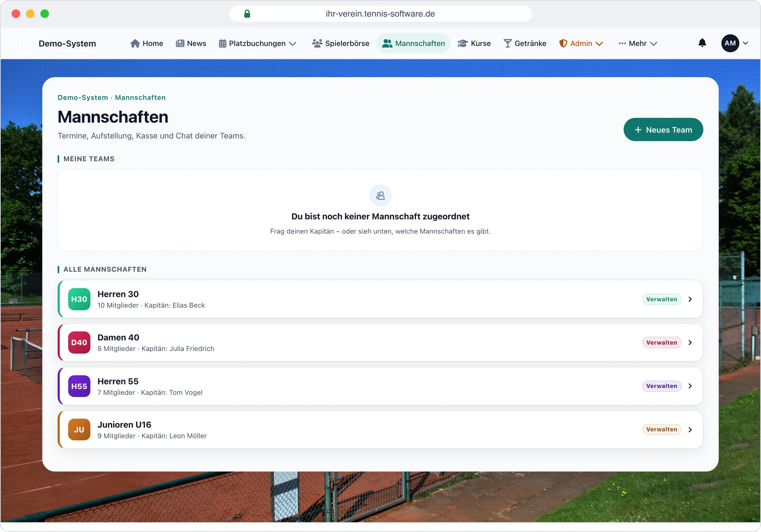761x532 pixels.
Task: Click the Spielerbörse people icon
Action: coord(317,44)
